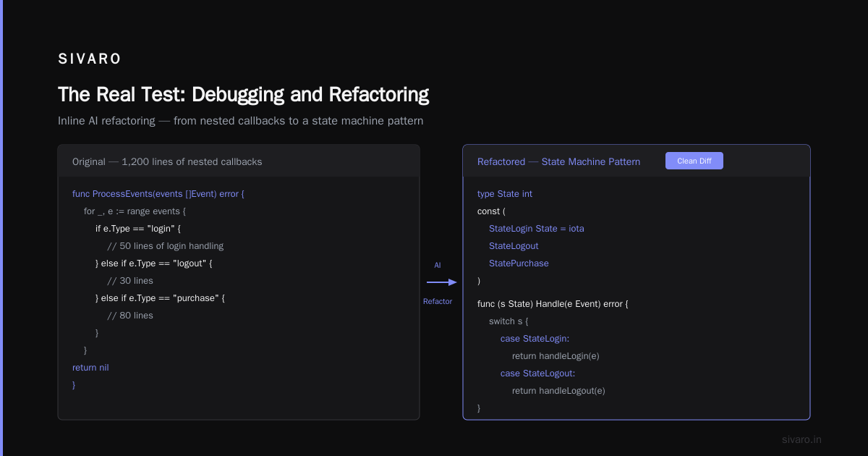Screen dimensions: 868x456
Task: Click the line "type State int"
Action: [505, 194]
